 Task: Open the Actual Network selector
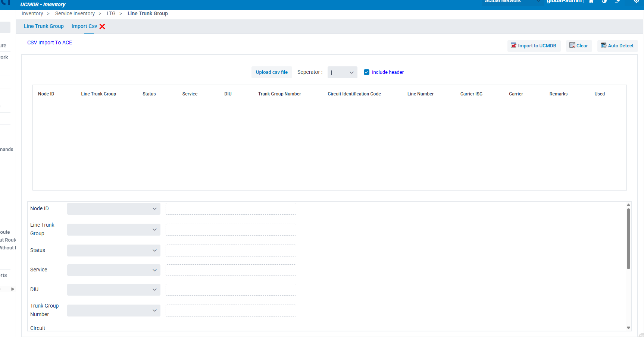[x=511, y=2]
